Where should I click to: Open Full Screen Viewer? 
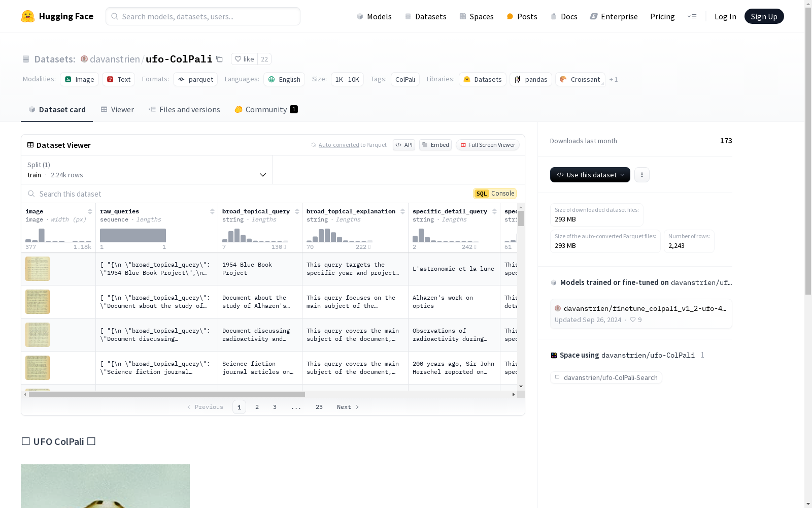487,145
